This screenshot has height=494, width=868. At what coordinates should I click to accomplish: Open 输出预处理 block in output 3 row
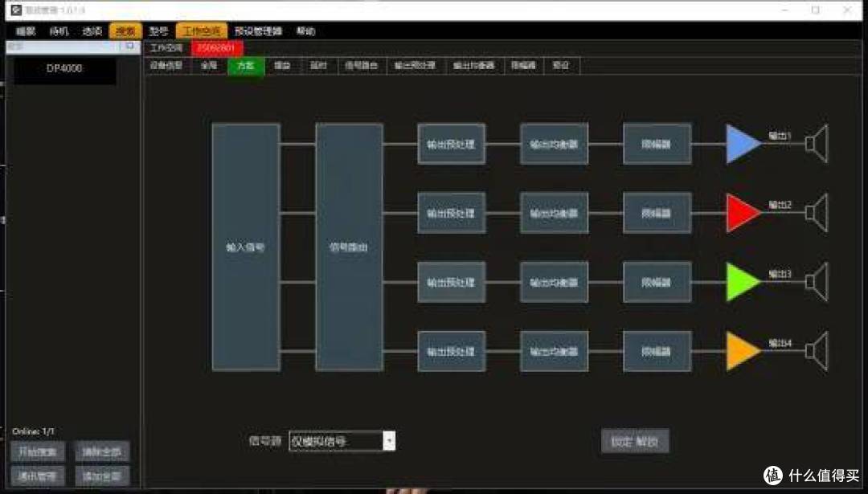click(x=451, y=282)
